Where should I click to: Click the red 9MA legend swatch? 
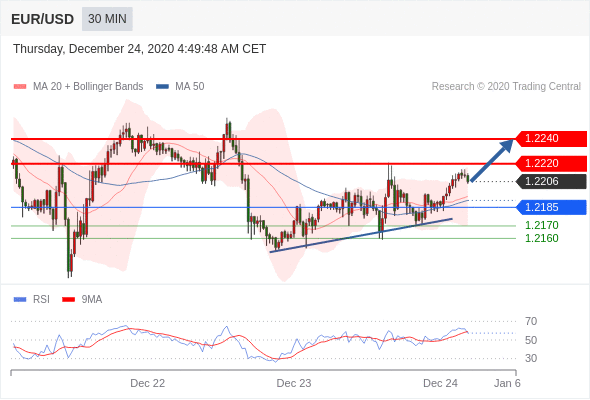[68, 300]
